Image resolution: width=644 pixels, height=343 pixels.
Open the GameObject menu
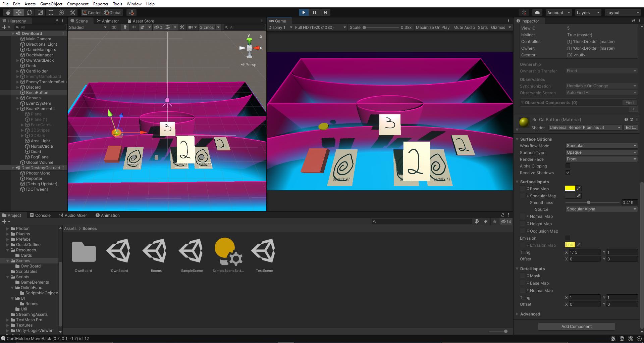(x=51, y=4)
